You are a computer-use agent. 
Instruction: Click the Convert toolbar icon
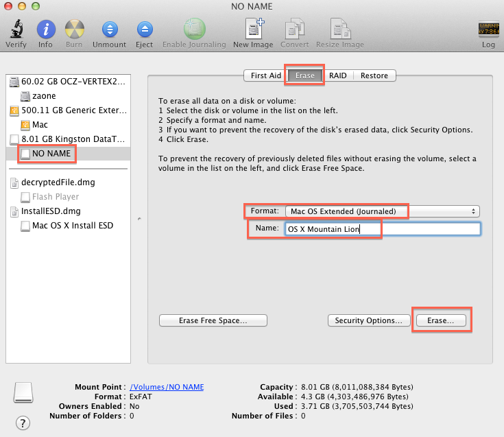point(294,28)
